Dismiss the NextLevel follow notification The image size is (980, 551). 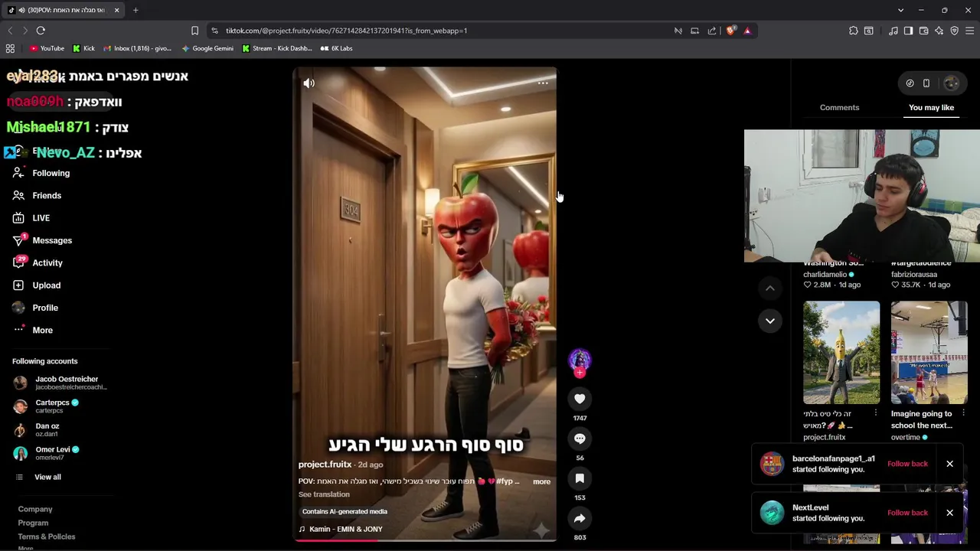949,513
